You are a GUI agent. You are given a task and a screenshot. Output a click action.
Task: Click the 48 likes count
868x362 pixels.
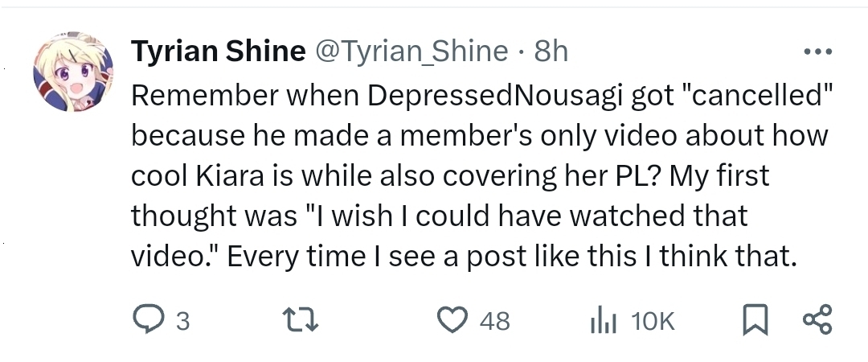494,322
